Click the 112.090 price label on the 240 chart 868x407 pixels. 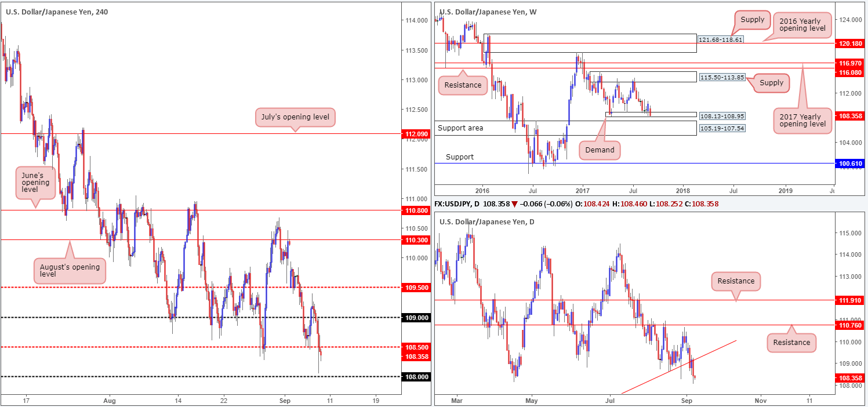[416, 134]
